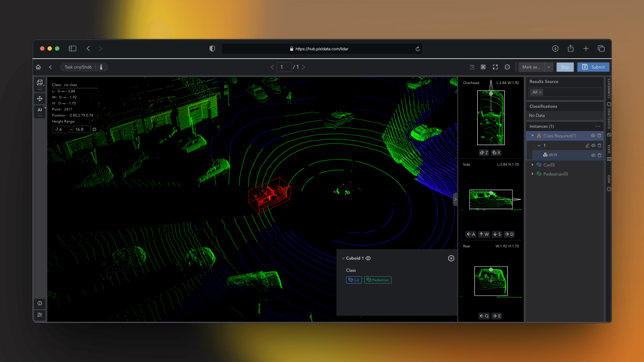Go to the next frame
The image size is (644, 362).
[x=304, y=67]
